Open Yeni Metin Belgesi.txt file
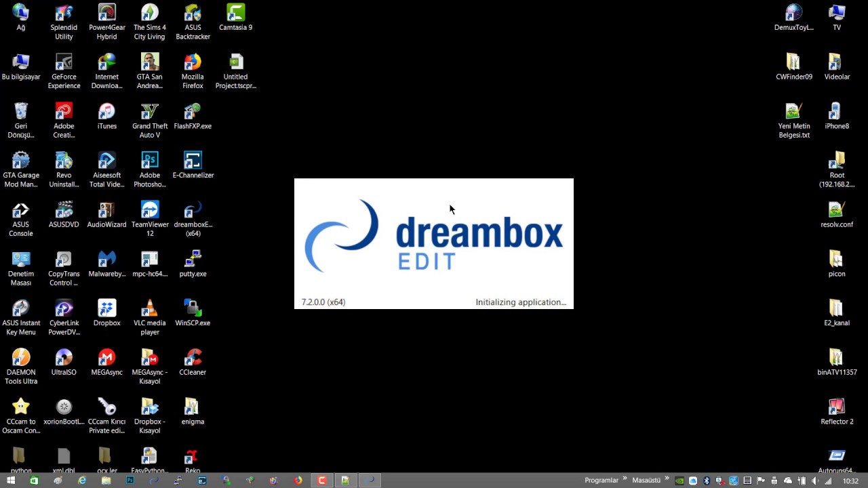Viewport: 868px width, 488px height. point(794,120)
